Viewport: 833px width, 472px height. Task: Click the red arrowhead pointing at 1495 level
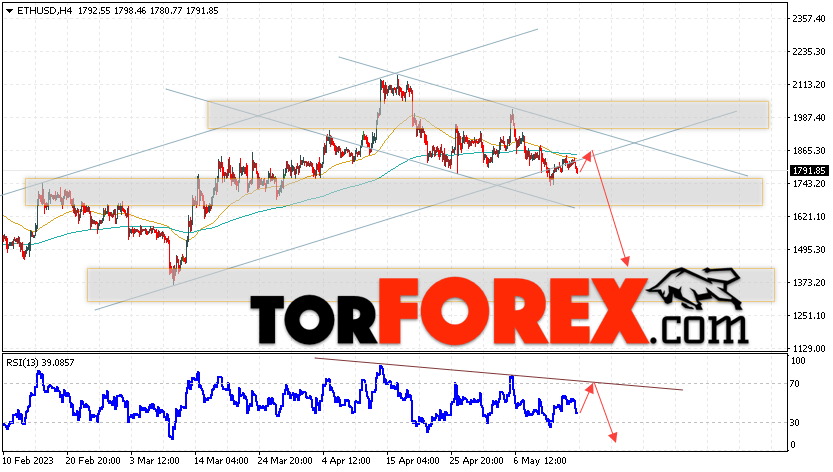pyautogui.click(x=626, y=260)
